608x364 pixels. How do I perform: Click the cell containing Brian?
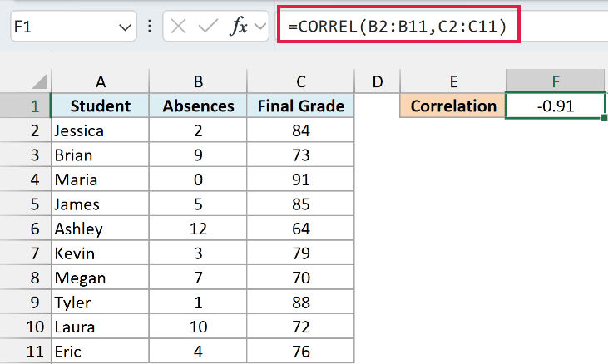pyautogui.click(x=101, y=155)
